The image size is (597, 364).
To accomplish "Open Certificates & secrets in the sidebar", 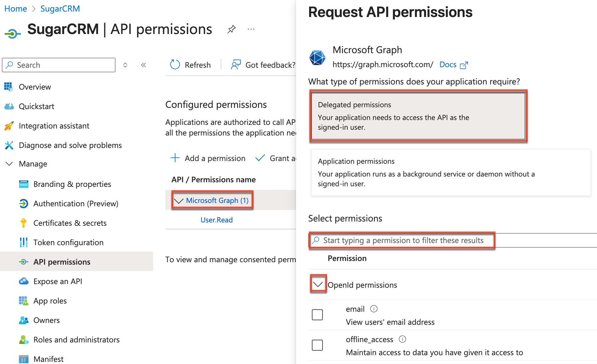I will [x=70, y=223].
